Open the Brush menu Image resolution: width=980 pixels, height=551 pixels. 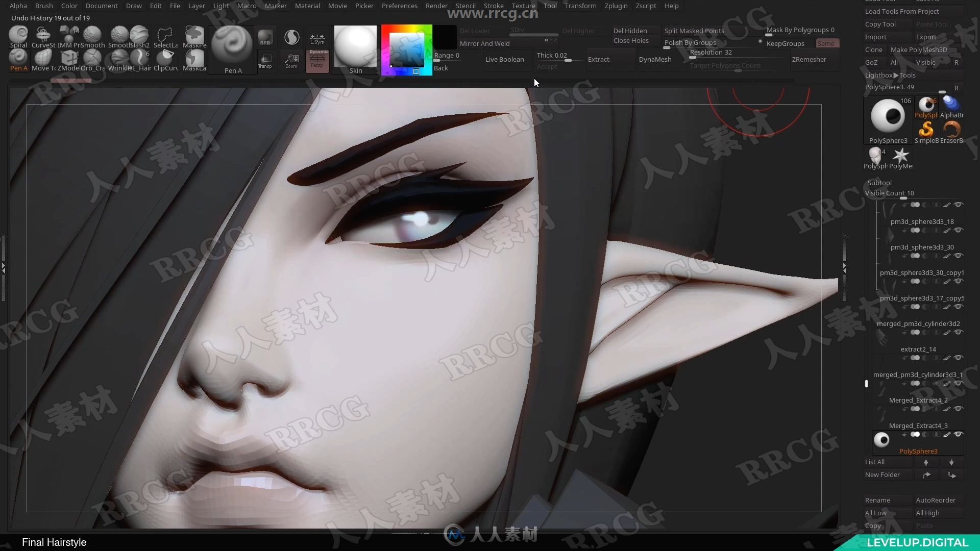(x=44, y=6)
